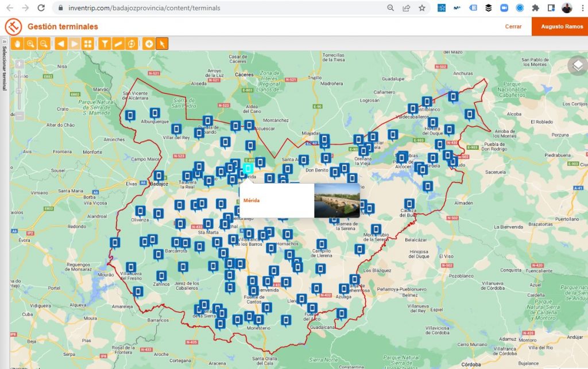Viewport: 588px width, 369px height.
Task: Open the terminal filter tool
Action: tap(105, 44)
